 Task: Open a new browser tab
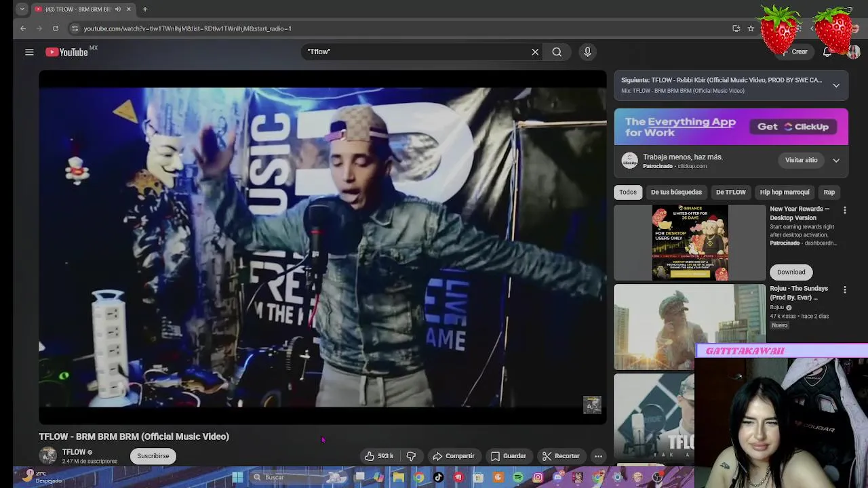pos(145,9)
